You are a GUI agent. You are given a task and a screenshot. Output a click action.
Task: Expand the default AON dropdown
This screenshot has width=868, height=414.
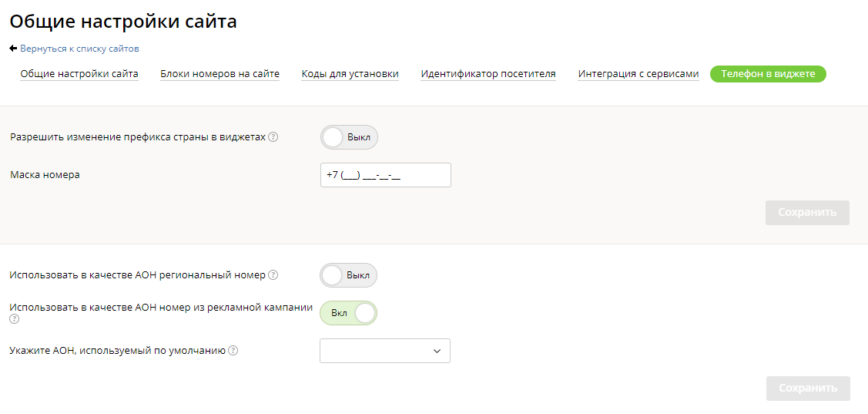(385, 351)
